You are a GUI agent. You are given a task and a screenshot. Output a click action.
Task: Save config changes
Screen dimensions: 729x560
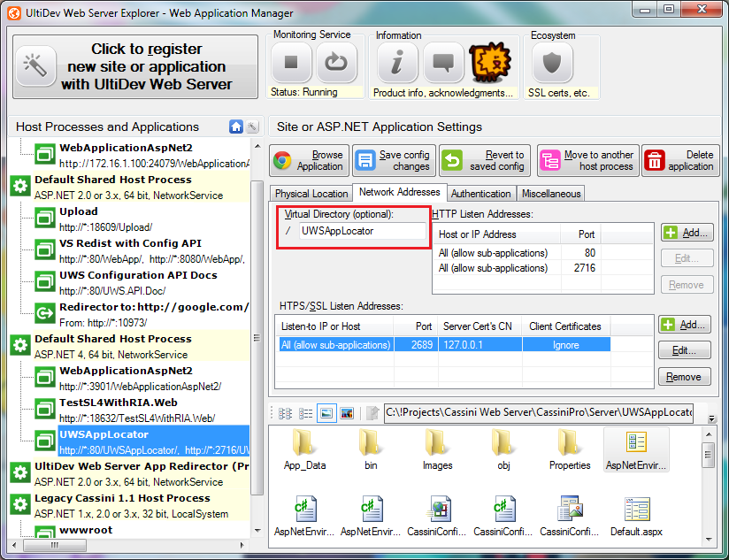pyautogui.click(x=394, y=161)
